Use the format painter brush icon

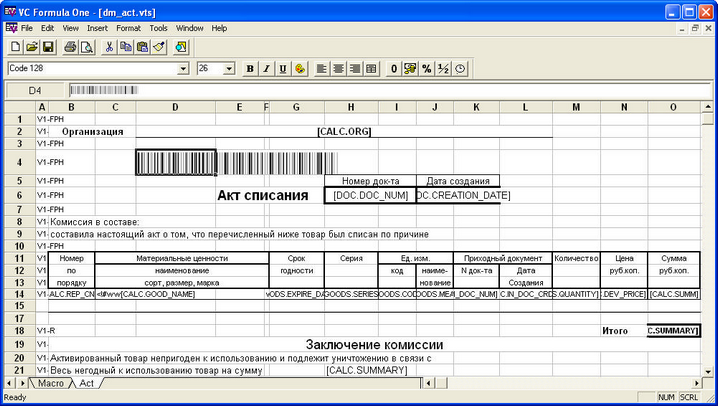(x=159, y=47)
